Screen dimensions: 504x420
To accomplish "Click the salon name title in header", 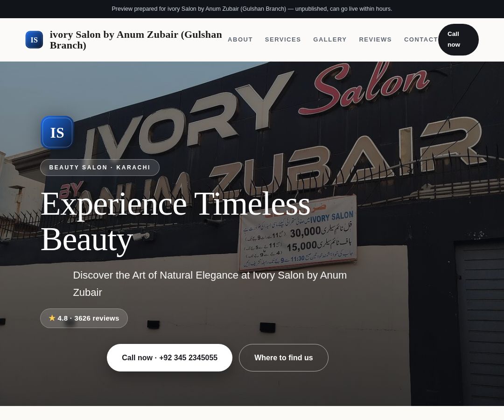I will coord(136,40).
